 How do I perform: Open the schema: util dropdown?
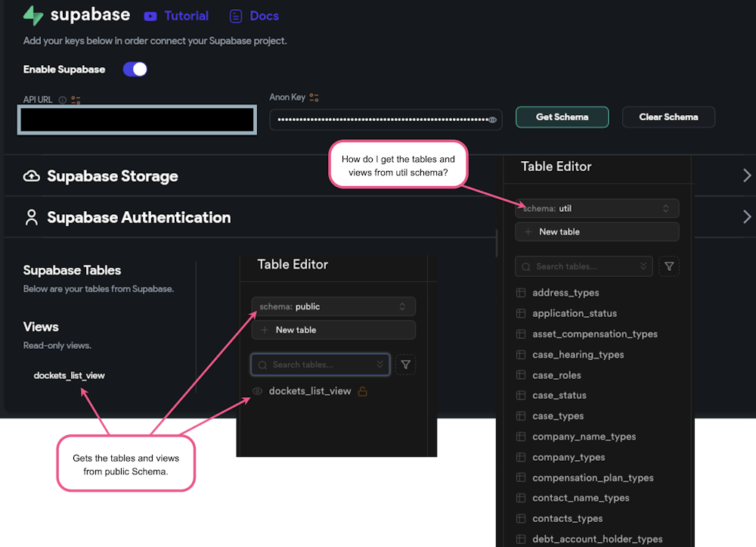[597, 208]
